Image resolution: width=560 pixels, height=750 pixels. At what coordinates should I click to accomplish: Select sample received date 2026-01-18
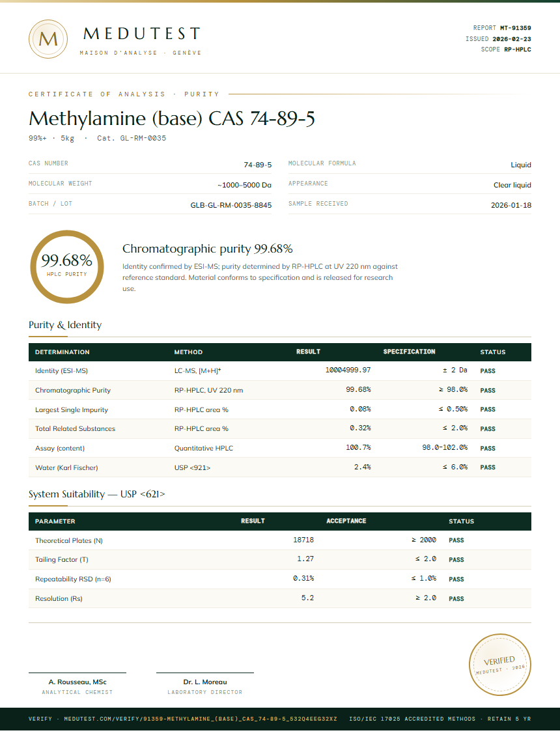tap(511, 205)
